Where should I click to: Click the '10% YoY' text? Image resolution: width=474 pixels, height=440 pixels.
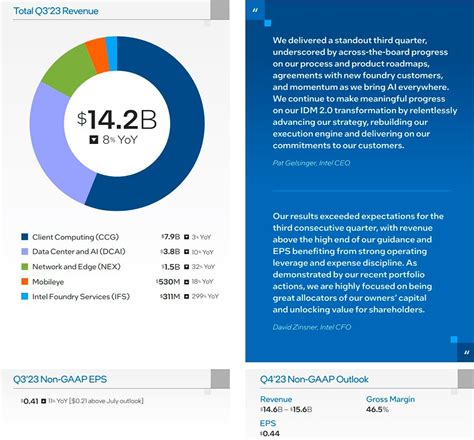tap(203, 252)
